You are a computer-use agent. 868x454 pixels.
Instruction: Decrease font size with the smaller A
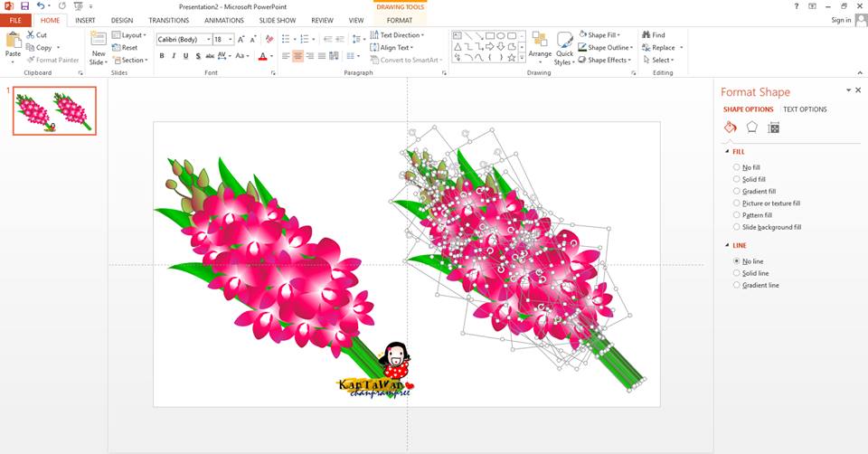[x=253, y=39]
